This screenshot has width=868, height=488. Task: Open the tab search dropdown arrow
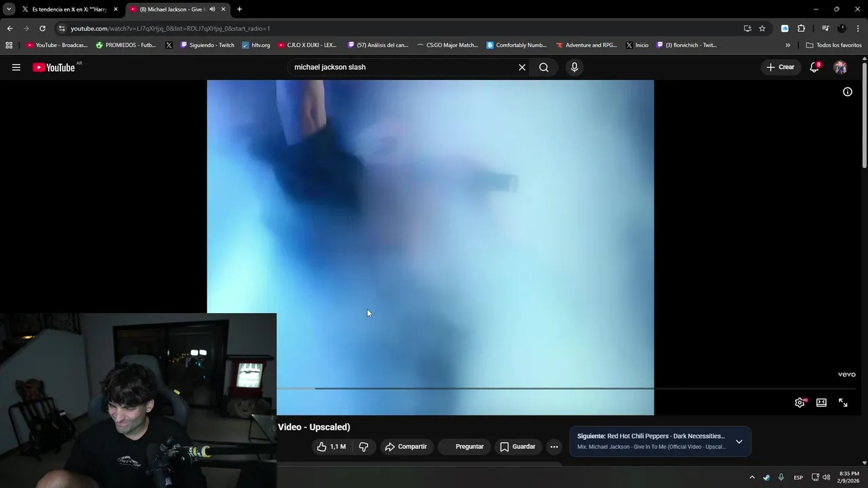click(x=9, y=9)
